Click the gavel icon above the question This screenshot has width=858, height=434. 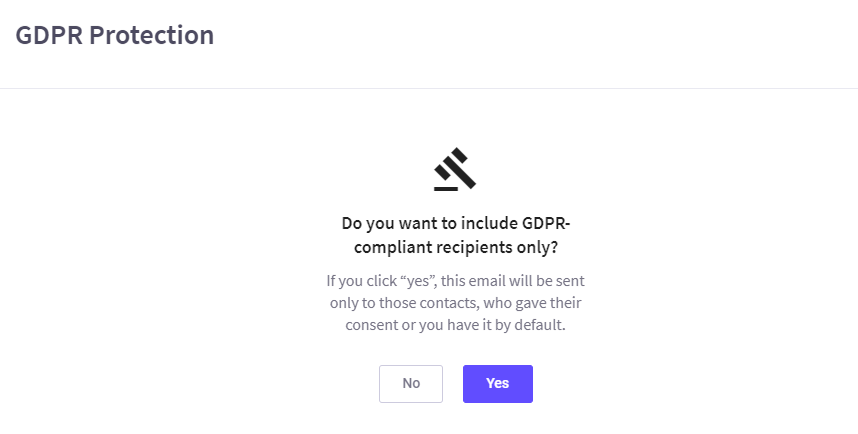(x=455, y=169)
